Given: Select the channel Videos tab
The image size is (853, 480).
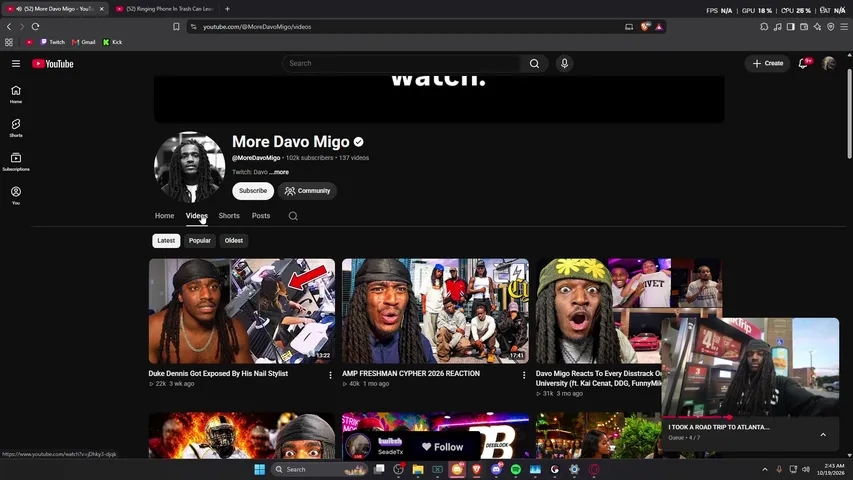Looking at the screenshot, I should 196,216.
